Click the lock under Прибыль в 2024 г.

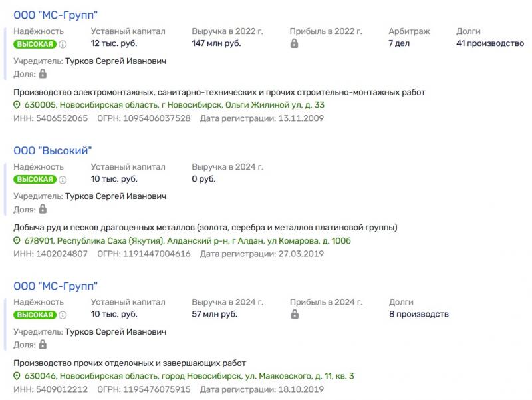[294, 315]
